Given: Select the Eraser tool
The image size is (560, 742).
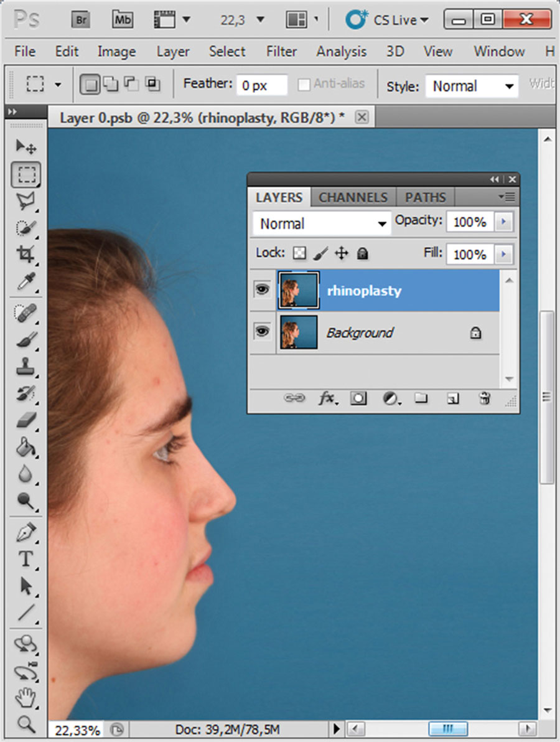Looking at the screenshot, I should click(26, 421).
